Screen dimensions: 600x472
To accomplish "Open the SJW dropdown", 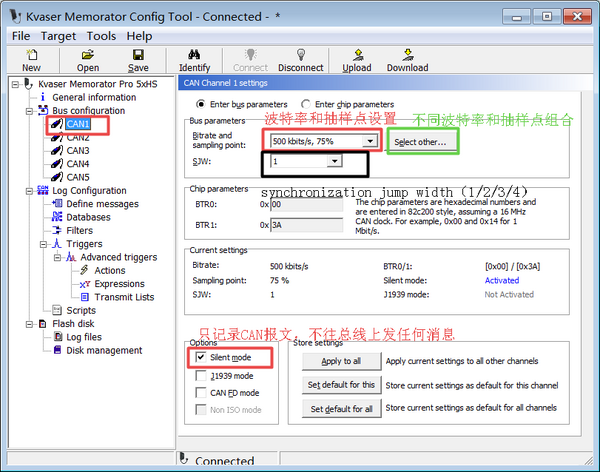I will coord(334,161).
